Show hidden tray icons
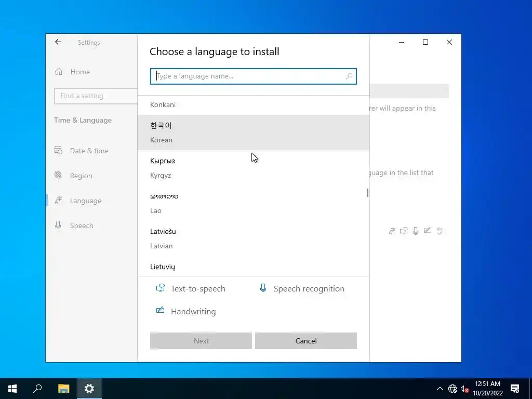This screenshot has width=532, height=399. 440,389
